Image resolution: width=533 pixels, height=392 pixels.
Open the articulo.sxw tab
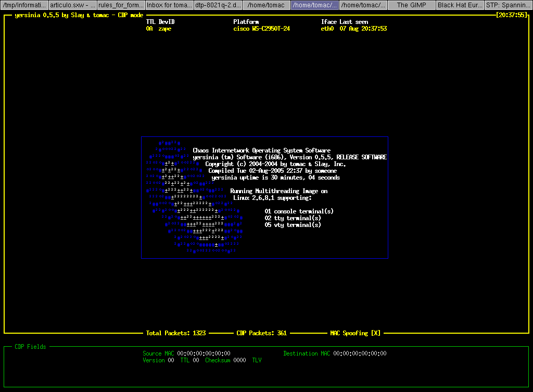point(72,5)
